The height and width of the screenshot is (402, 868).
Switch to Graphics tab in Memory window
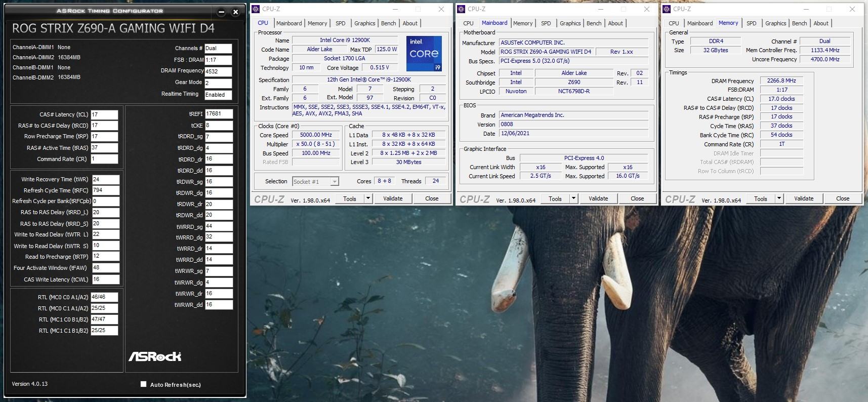click(776, 23)
